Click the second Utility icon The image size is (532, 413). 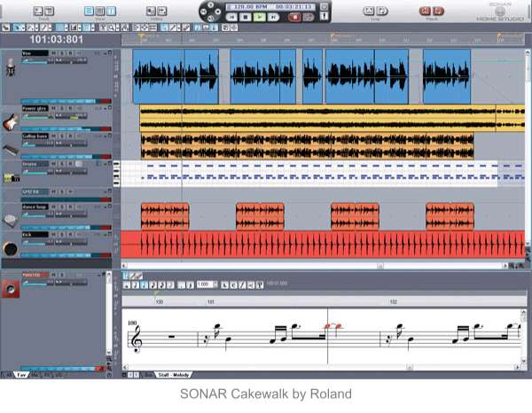(x=162, y=12)
